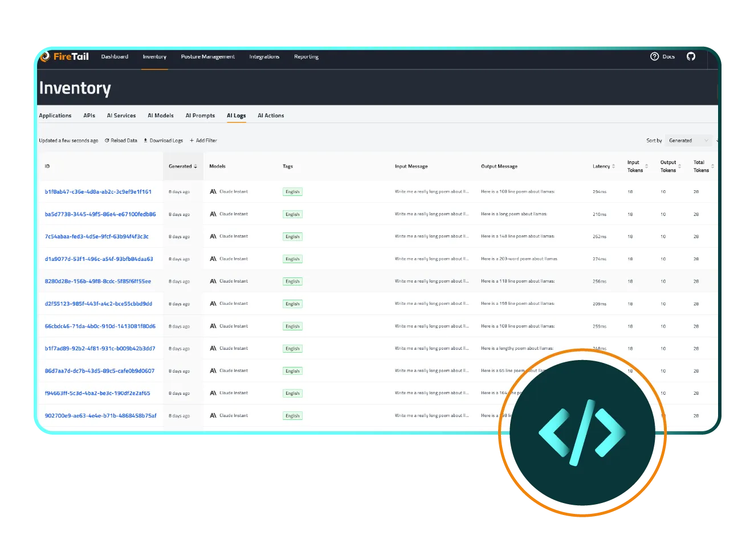Switch to the AI Prompts tab
750x560 pixels.
click(x=200, y=116)
